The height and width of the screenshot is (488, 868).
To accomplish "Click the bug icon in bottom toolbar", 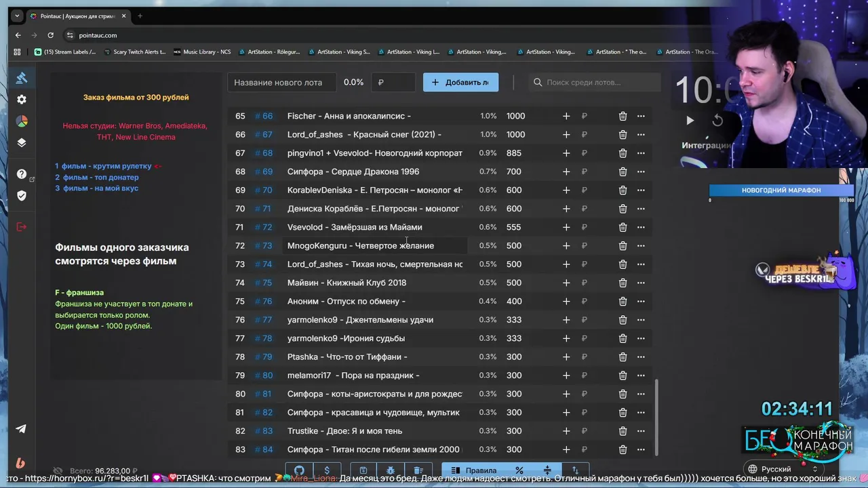I will [391, 470].
